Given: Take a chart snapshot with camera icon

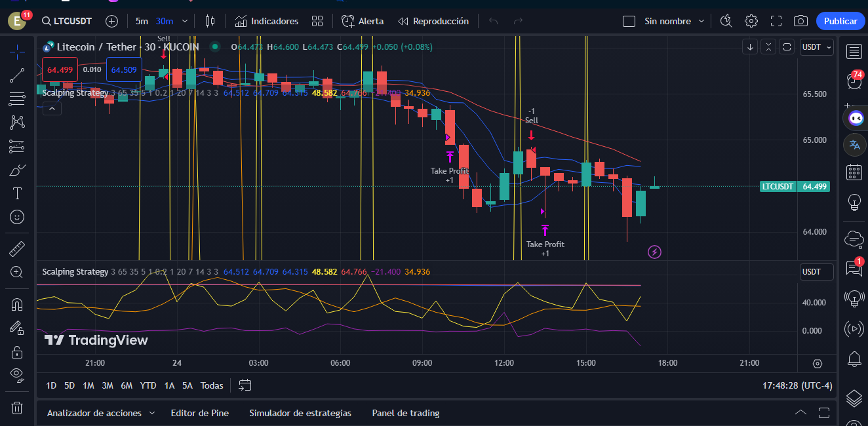Looking at the screenshot, I should [800, 21].
